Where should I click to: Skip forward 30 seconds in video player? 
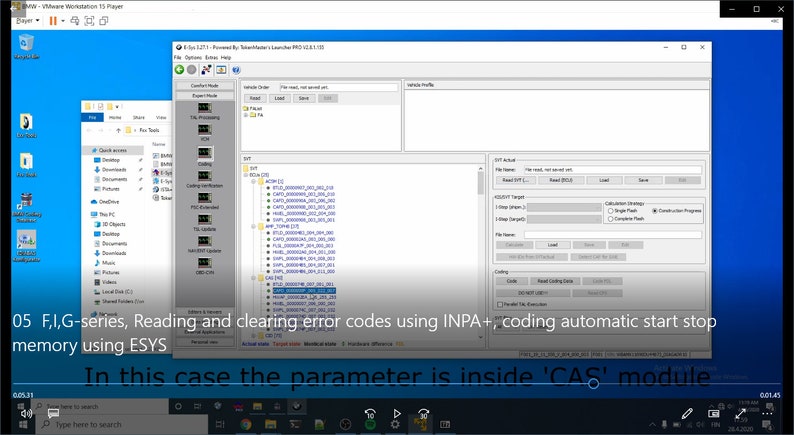(x=423, y=414)
